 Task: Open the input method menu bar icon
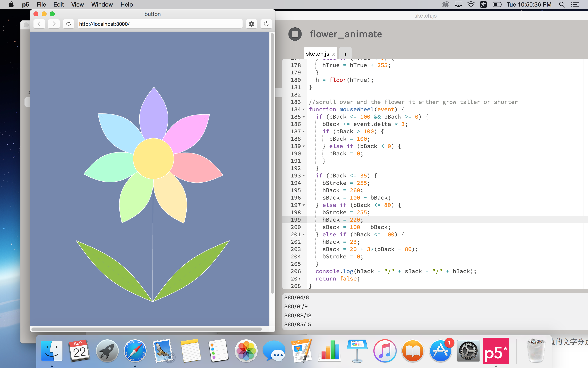point(483,4)
